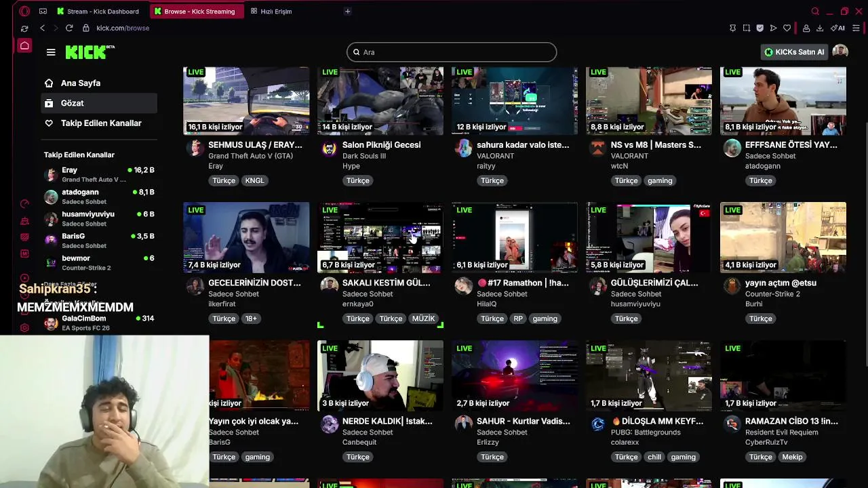
Task: Open the easy setup sliders icon
Action: click(x=856, y=28)
